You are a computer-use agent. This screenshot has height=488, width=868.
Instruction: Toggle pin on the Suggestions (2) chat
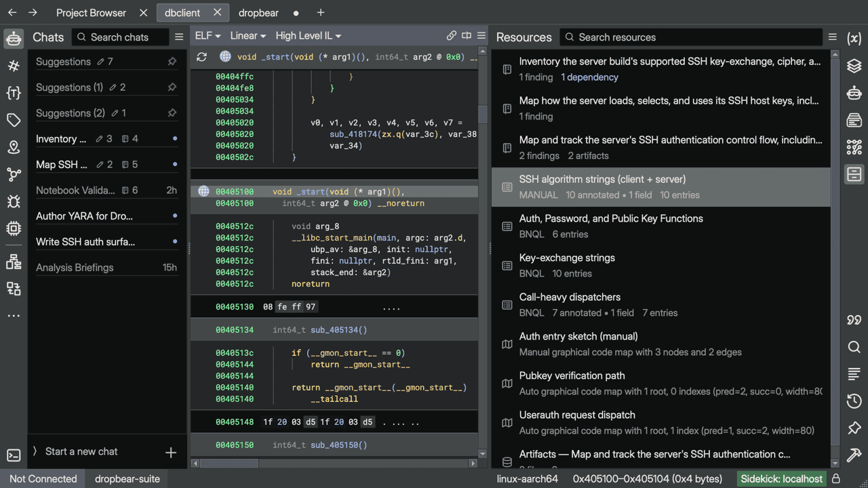tap(172, 113)
